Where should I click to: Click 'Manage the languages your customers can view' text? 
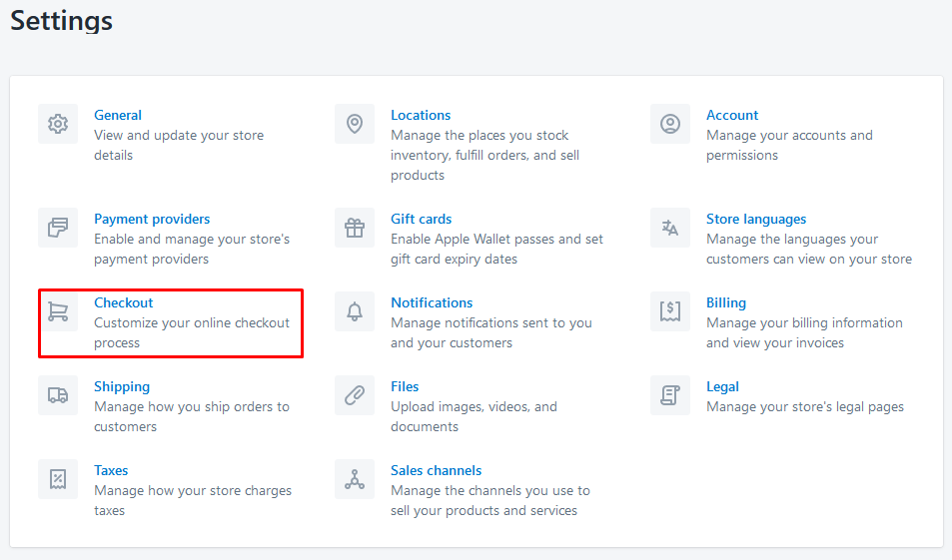[x=809, y=249]
